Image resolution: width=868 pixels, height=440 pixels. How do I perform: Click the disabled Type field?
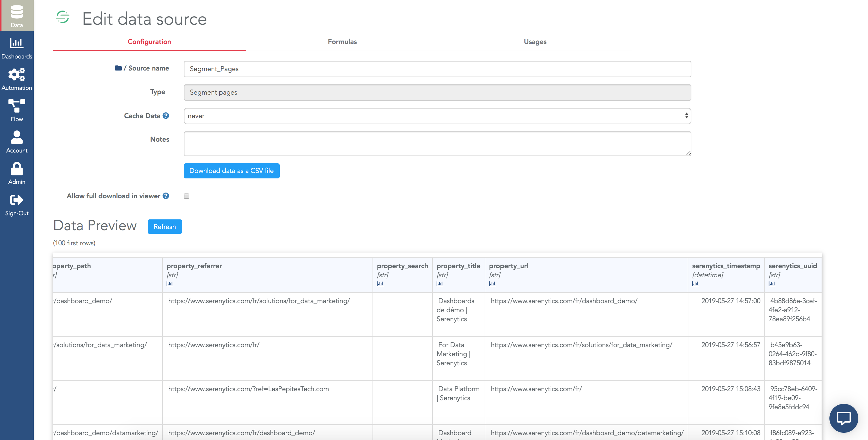pos(437,92)
